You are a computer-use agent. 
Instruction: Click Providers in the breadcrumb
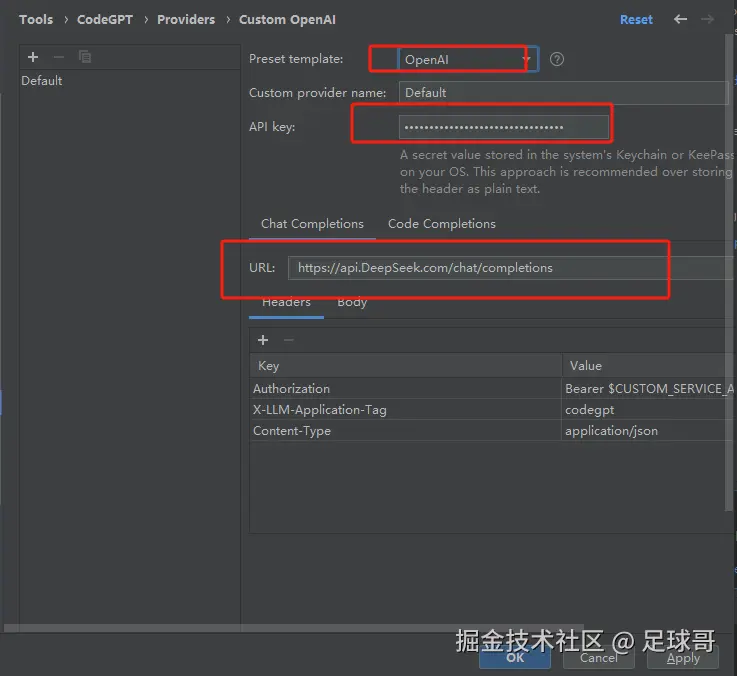pyautogui.click(x=186, y=20)
